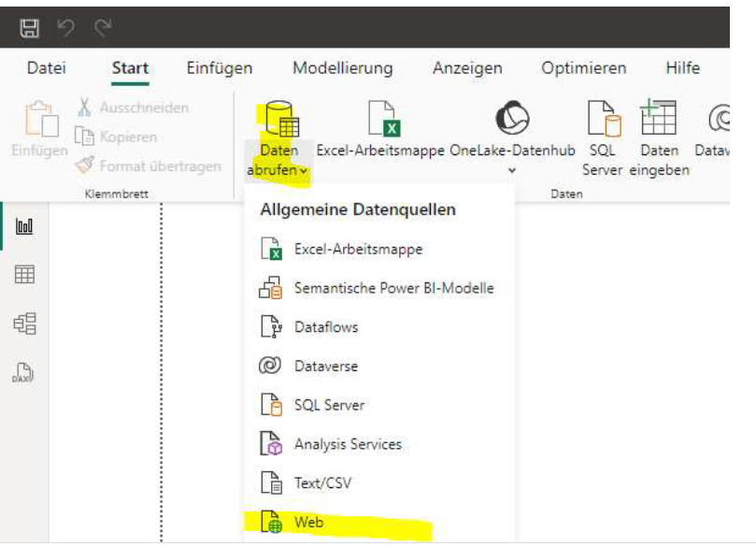This screenshot has width=756, height=546.
Task: Click the Daten eingeben ribbon button
Action: [x=659, y=139]
